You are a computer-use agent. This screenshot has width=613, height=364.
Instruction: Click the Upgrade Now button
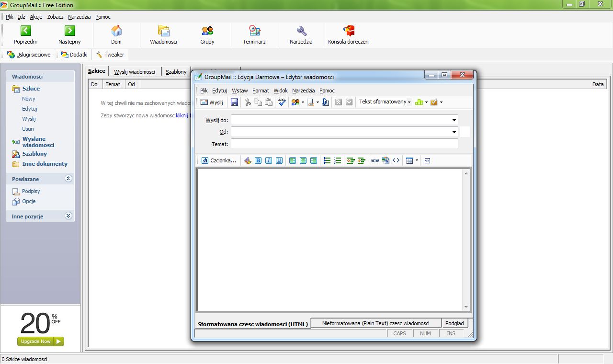[x=41, y=341]
